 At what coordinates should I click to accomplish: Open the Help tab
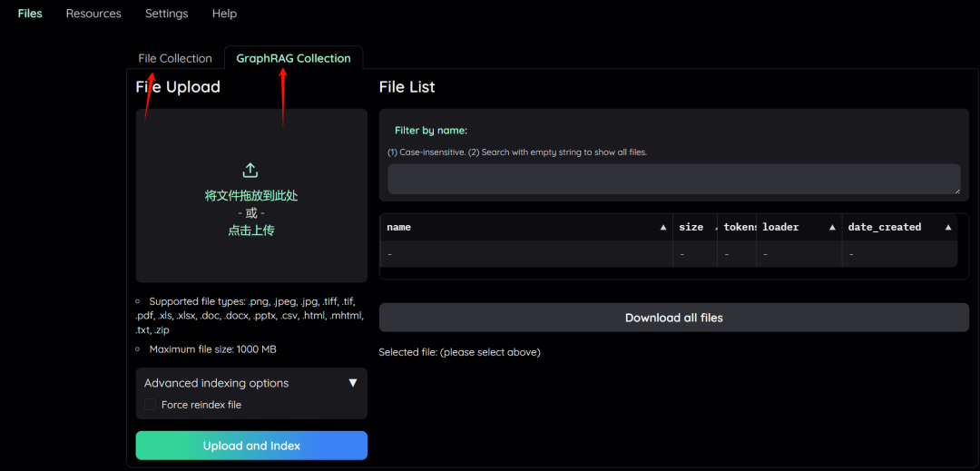pos(224,14)
